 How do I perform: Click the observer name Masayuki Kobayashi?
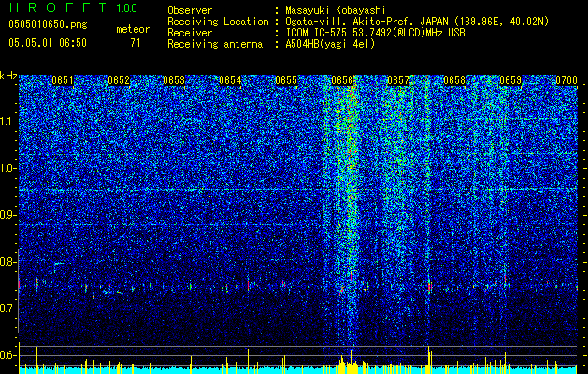pos(336,10)
